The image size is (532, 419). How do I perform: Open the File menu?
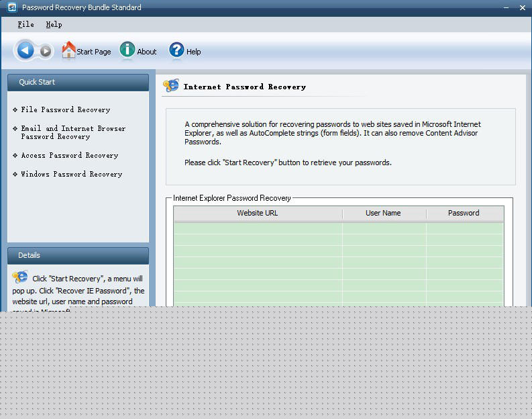pyautogui.click(x=25, y=24)
